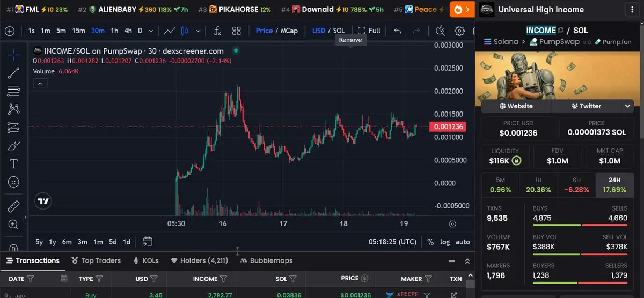644x298 pixels.
Task: Select Price chart mode
Action: [x=264, y=31]
